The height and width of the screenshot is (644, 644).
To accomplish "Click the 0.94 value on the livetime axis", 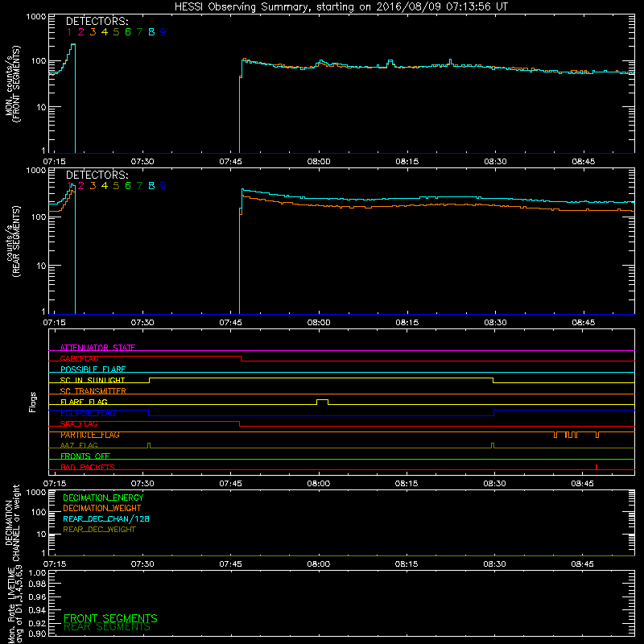I will [x=37, y=610].
